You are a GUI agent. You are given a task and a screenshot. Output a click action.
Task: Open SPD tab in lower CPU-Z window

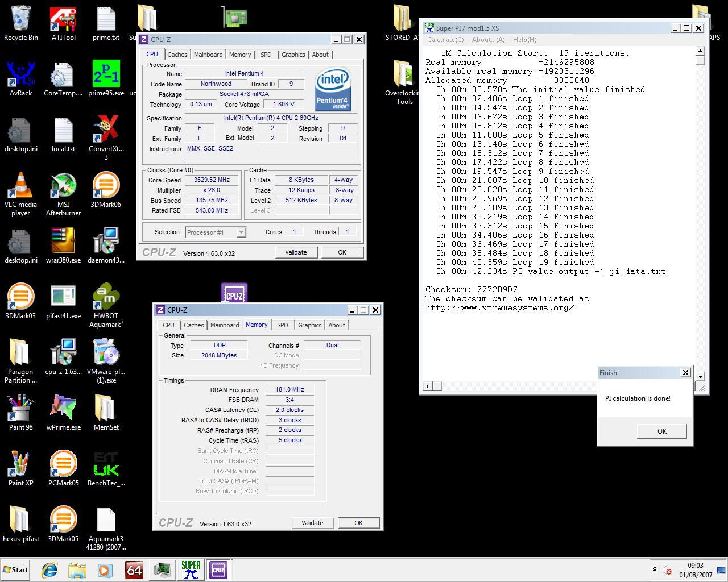(282, 325)
